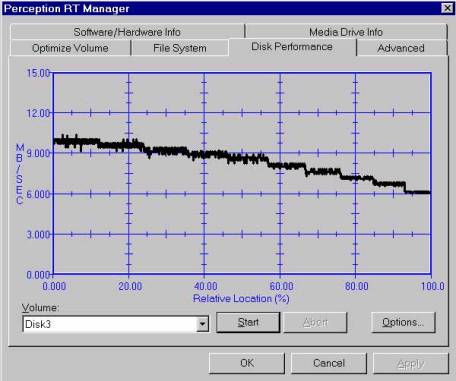456x381 pixels.
Task: Go to the Advanced tab
Action: (401, 48)
